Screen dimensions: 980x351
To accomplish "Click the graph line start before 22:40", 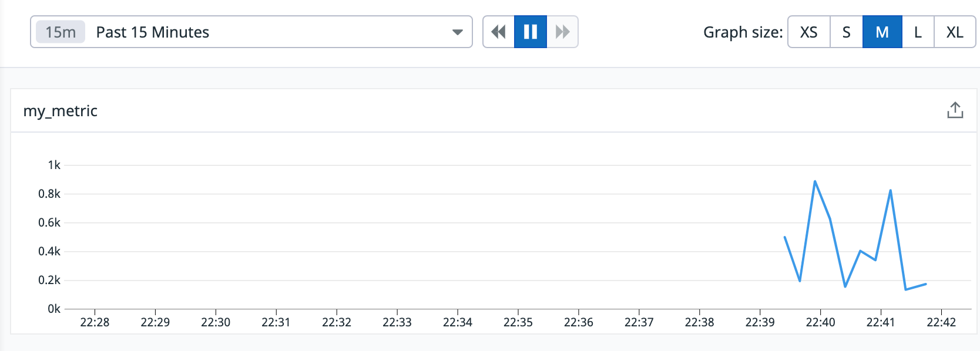I will [785, 237].
